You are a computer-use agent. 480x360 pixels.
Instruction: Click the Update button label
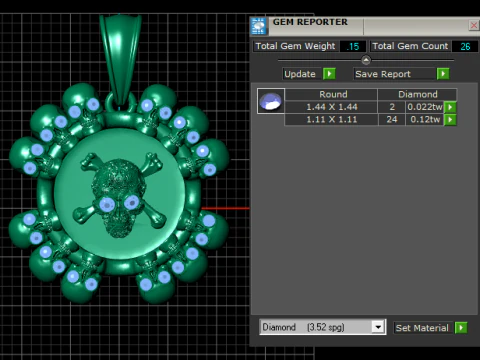[x=302, y=74]
